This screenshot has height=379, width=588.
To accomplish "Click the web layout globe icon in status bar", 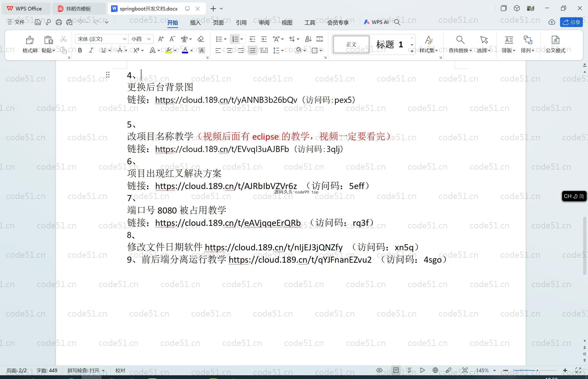I will click(435, 370).
